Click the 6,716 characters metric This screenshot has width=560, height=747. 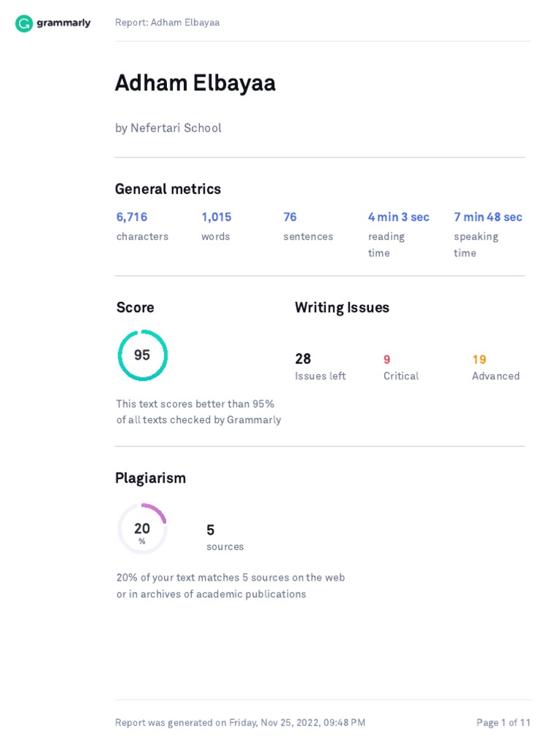tap(132, 217)
